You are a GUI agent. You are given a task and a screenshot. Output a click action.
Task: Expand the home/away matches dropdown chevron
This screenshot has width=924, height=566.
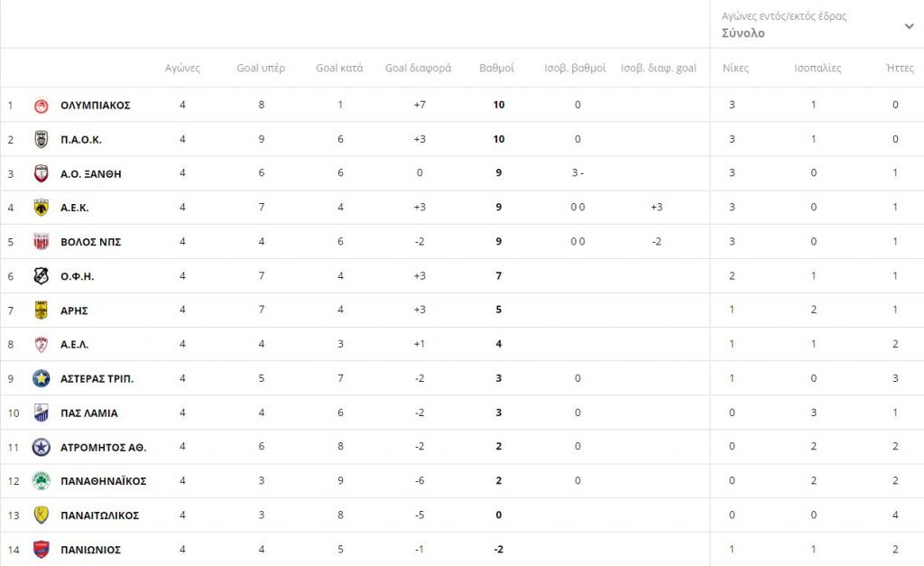909,26
